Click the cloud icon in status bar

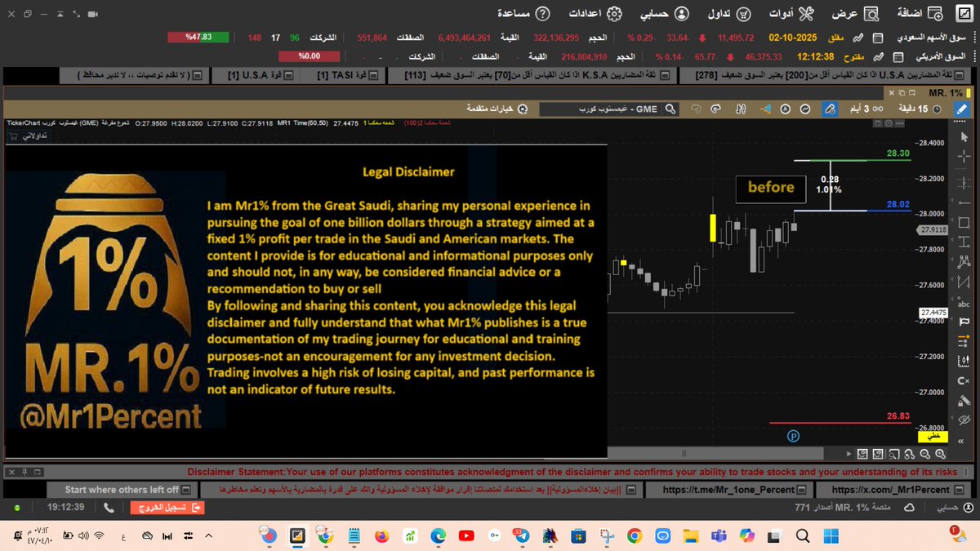pos(910,507)
